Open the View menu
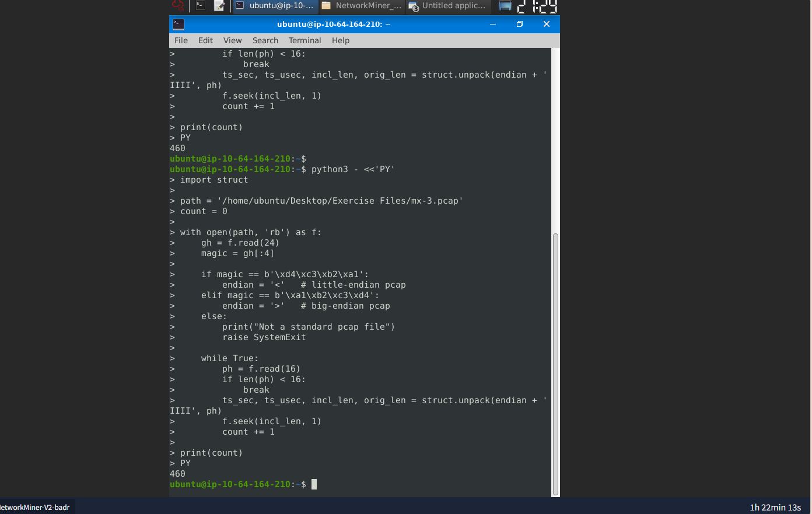Screen dimensions: 812x514 (232, 40)
